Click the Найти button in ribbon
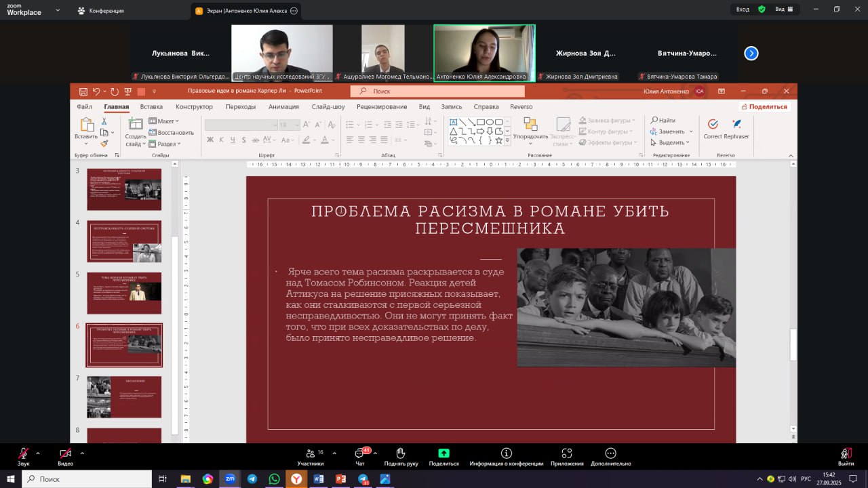 [x=663, y=121]
